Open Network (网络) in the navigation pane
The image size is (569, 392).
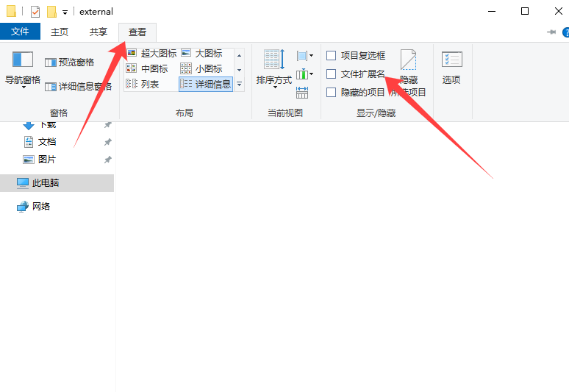(41, 207)
